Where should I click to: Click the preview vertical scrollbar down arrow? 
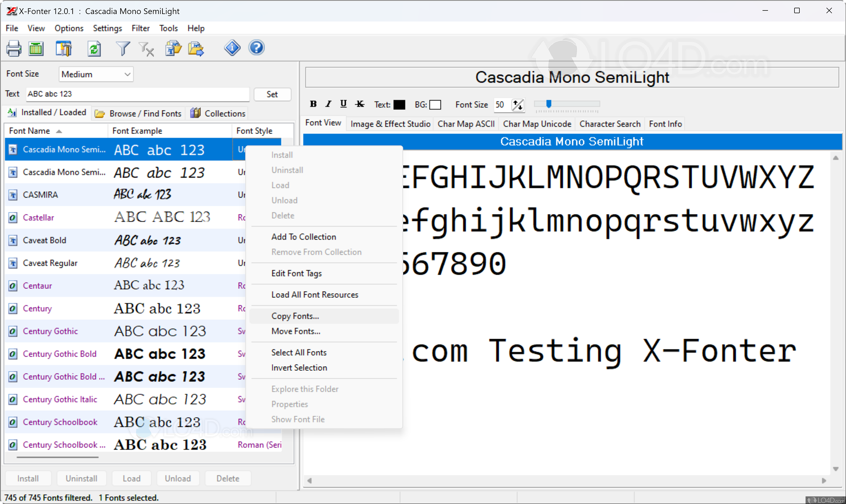(x=836, y=469)
